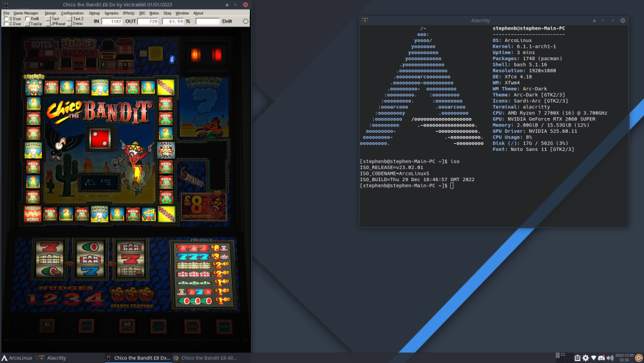
Task: Open the Wi-Fi network tray icon
Action: tap(594, 358)
